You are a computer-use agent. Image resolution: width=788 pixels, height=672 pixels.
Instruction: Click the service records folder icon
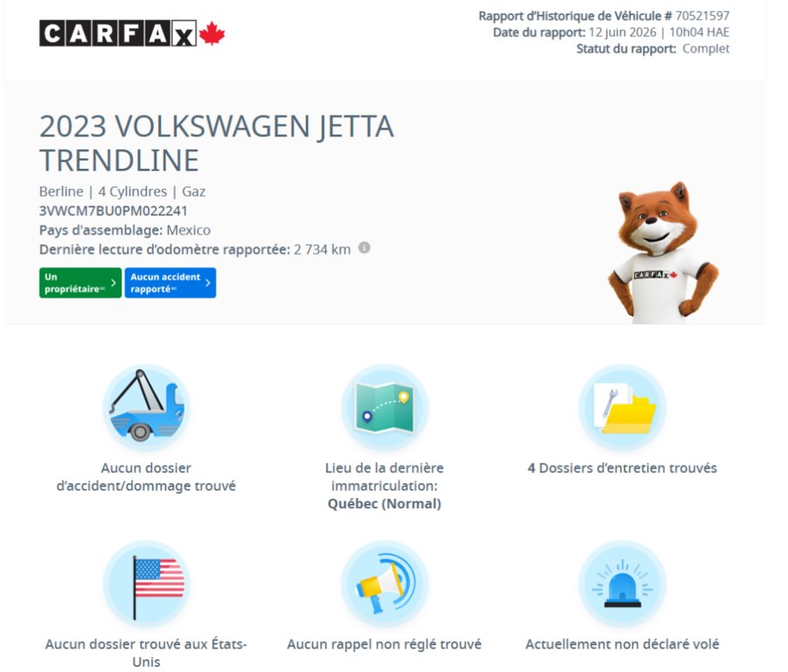click(622, 408)
